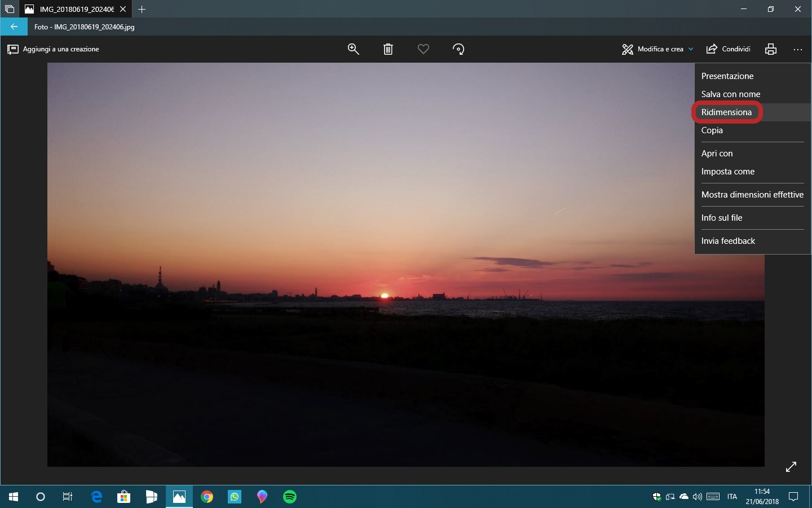Delete the photo with trash icon
Screen dimensions: 812x508
(388, 49)
